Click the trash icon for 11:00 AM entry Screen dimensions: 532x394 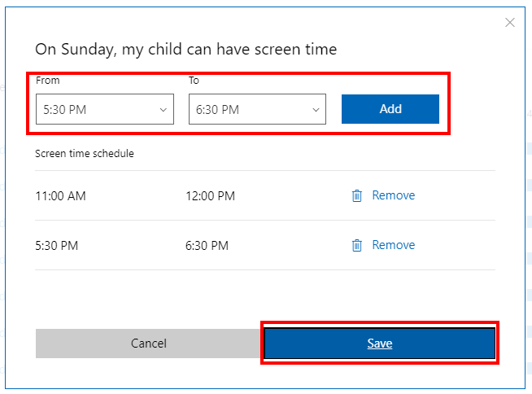[356, 195]
